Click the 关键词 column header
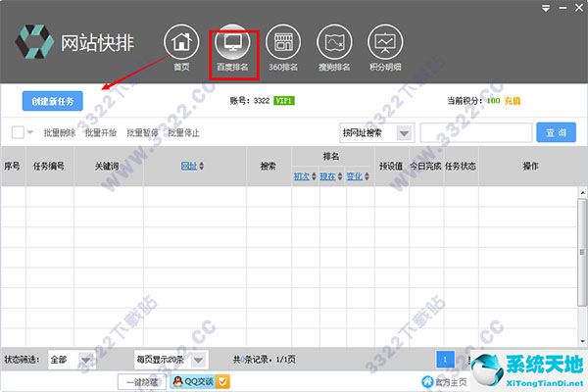Screen dimensions: 588x392 coord(107,166)
